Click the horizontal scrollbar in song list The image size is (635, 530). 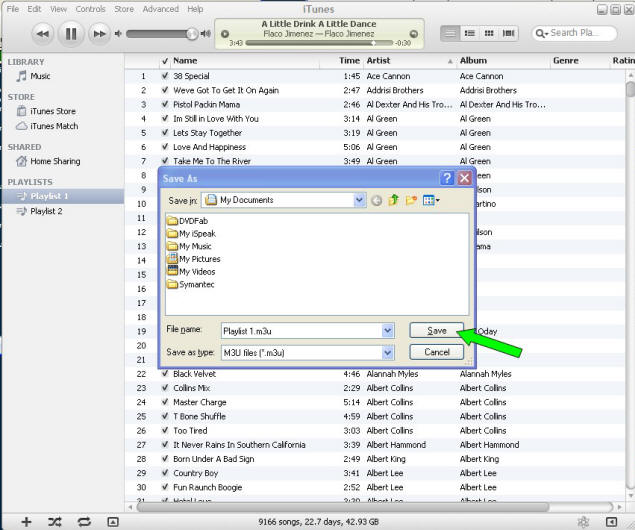pyautogui.click(x=343, y=507)
